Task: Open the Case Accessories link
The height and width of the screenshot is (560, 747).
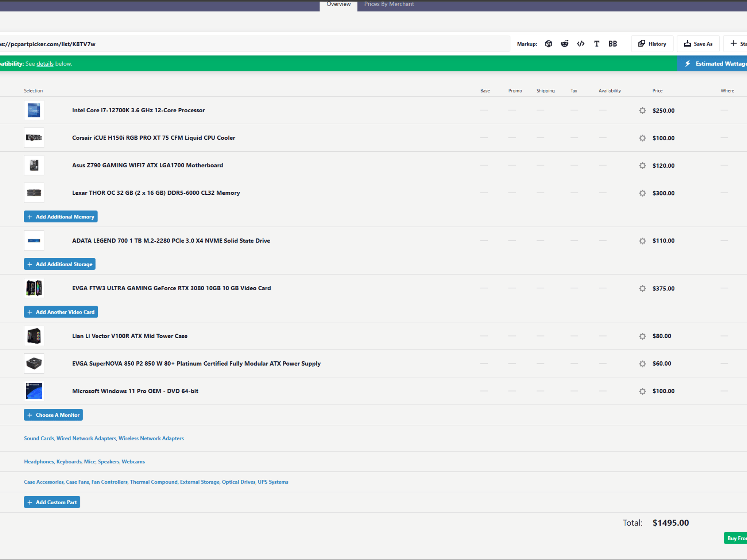Action: pos(44,482)
